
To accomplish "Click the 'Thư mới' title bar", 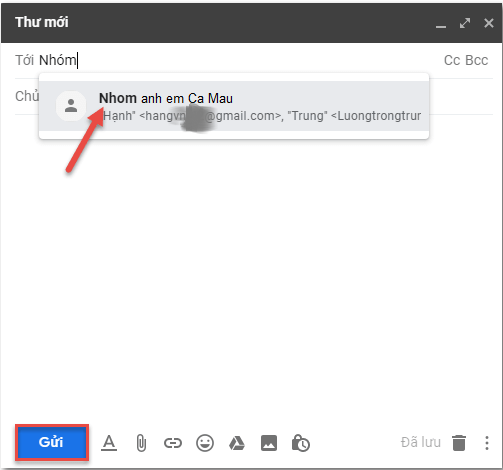I will pyautogui.click(x=252, y=23).
